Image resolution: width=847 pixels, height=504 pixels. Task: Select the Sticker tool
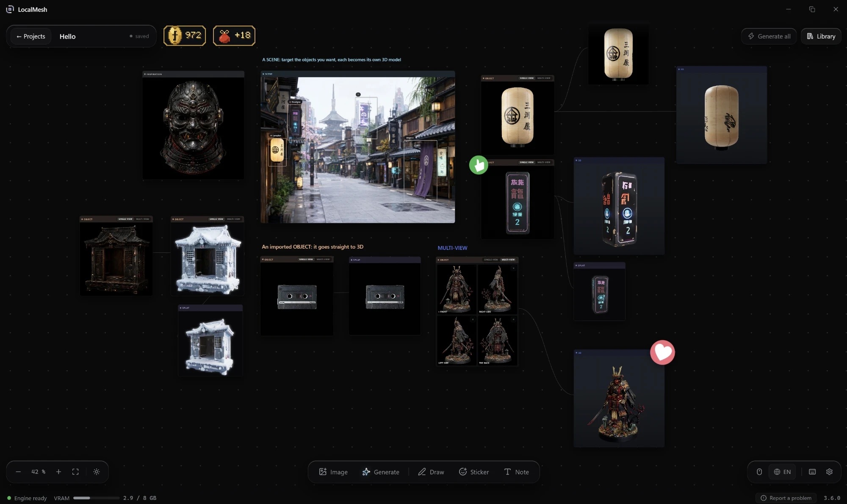(474, 472)
